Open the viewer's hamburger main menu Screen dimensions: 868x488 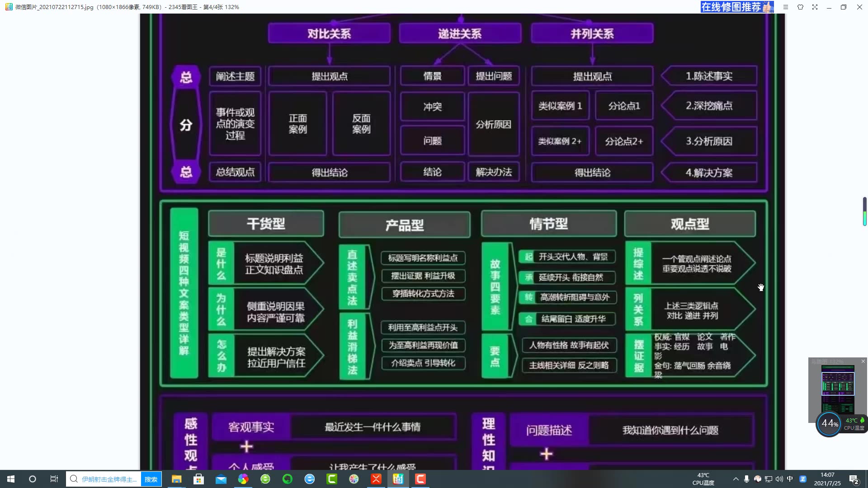pyautogui.click(x=786, y=7)
